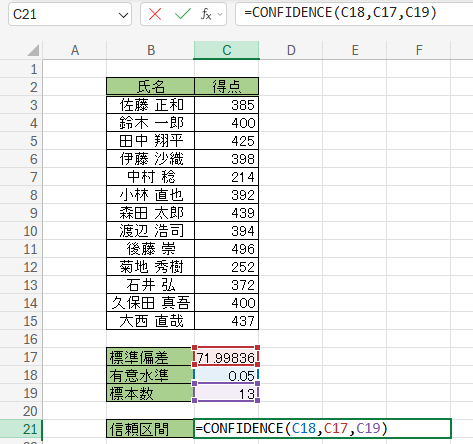The height and width of the screenshot is (444, 473).
Task: Click the 有意水準 label cell
Action: tap(150, 375)
